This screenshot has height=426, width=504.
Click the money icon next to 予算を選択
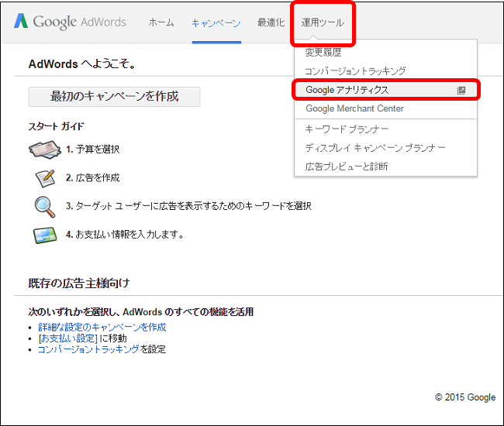[45, 149]
